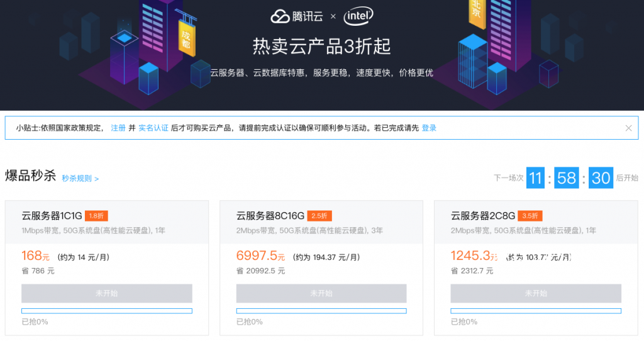Click 未开始 button for 云服务器8C16G

[321, 293]
